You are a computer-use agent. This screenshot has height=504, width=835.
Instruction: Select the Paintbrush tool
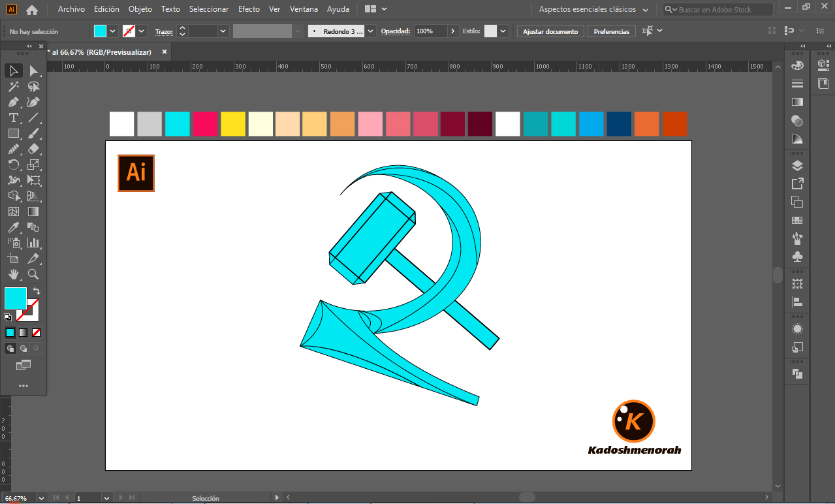(x=33, y=133)
